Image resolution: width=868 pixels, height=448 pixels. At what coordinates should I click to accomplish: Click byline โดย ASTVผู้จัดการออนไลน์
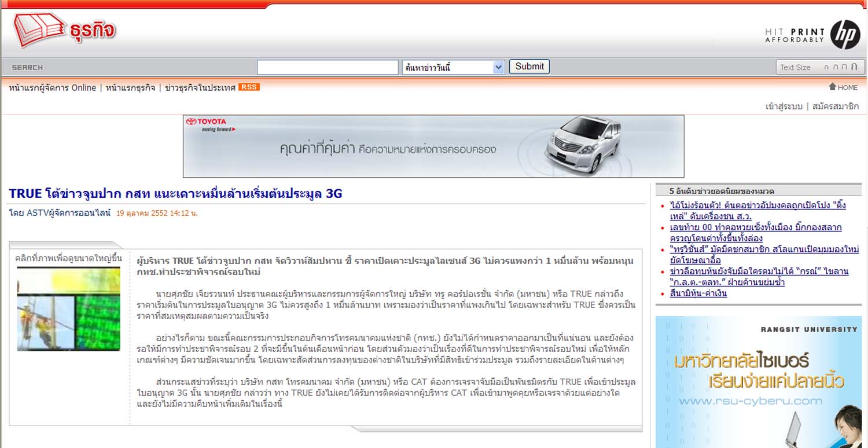60,213
